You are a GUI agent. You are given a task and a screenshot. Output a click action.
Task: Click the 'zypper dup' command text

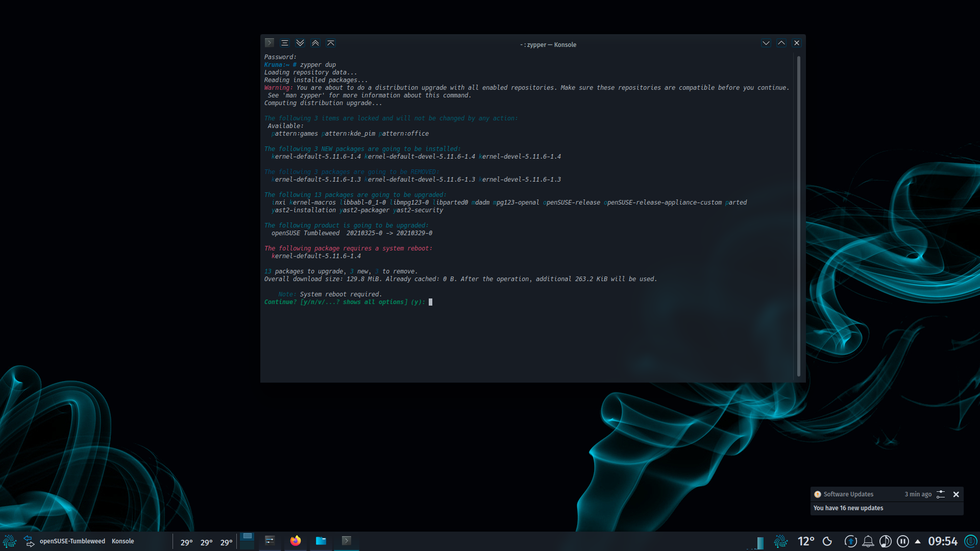coord(318,65)
